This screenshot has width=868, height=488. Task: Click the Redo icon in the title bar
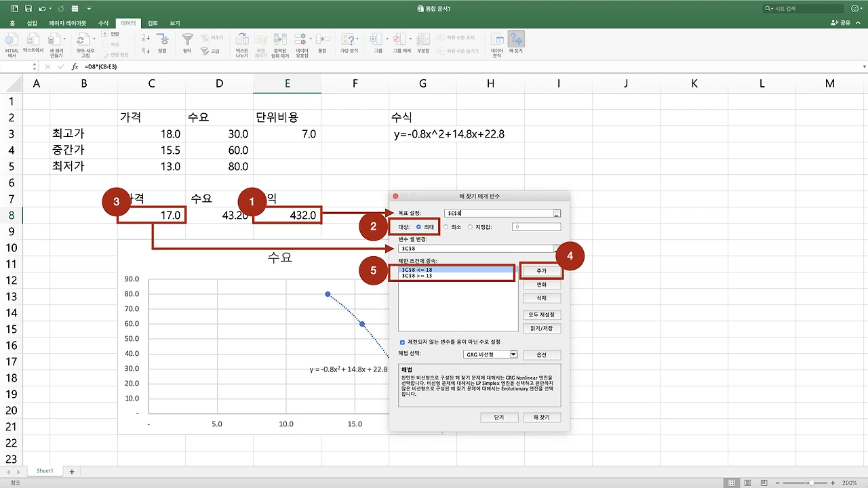pyautogui.click(x=62, y=9)
